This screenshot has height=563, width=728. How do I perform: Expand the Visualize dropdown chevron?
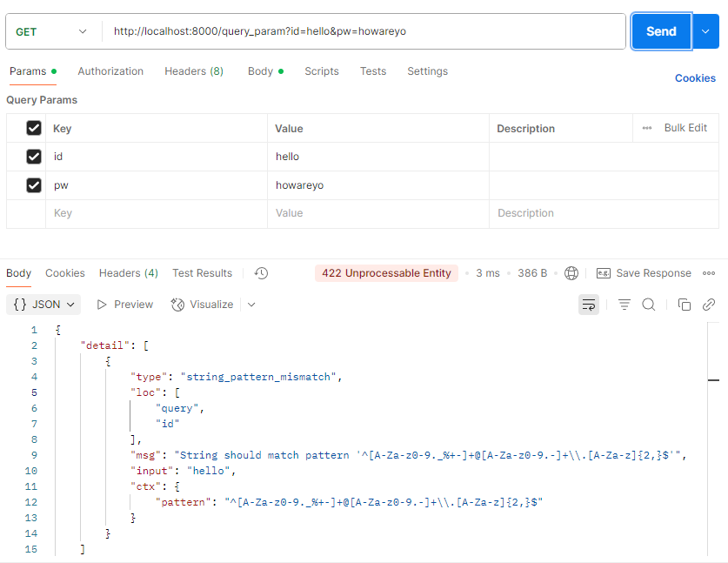pyautogui.click(x=251, y=305)
